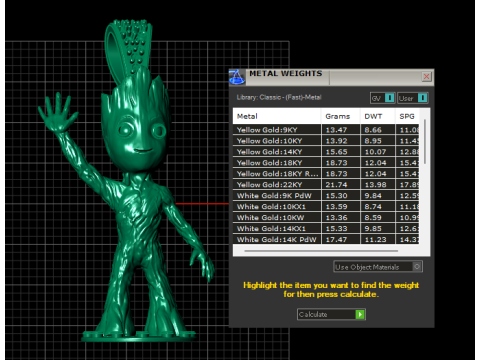Viewport: 480px width, 360px height.
Task: Enable Use Object Materials option
Action: pos(378,267)
